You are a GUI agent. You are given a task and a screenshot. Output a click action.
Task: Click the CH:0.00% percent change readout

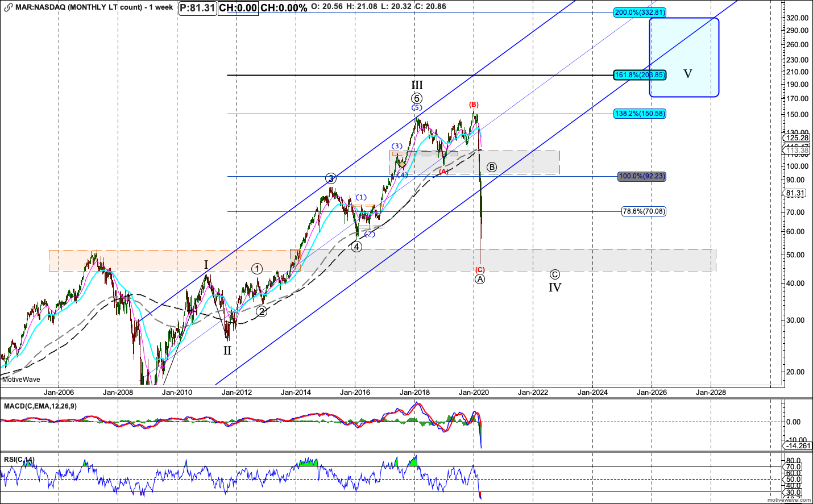tap(284, 8)
